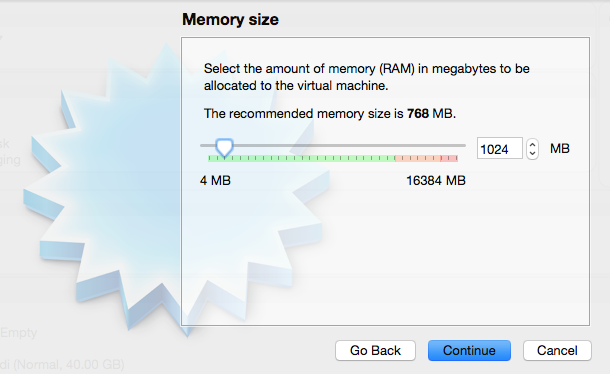
Task: Cancel the virtual machine wizard
Action: pyautogui.click(x=557, y=350)
